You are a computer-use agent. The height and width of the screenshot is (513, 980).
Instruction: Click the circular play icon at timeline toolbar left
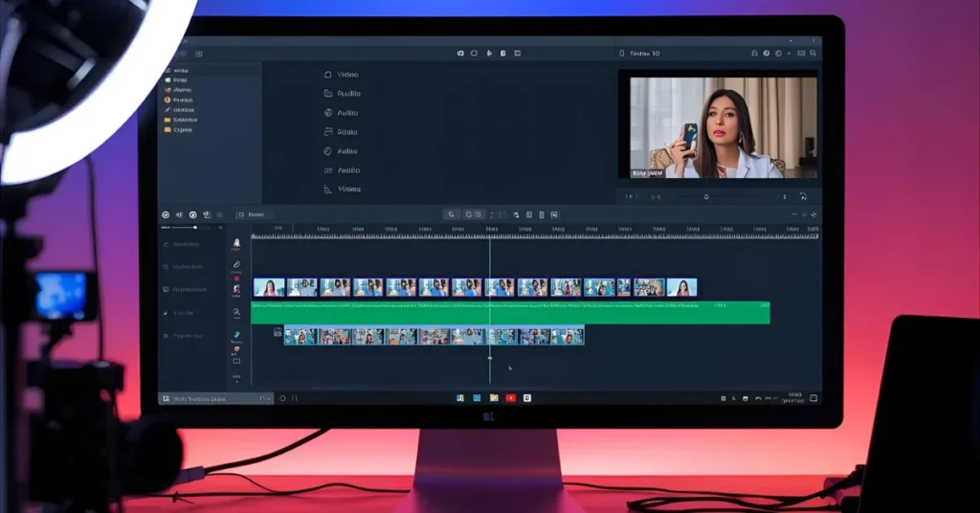166,214
